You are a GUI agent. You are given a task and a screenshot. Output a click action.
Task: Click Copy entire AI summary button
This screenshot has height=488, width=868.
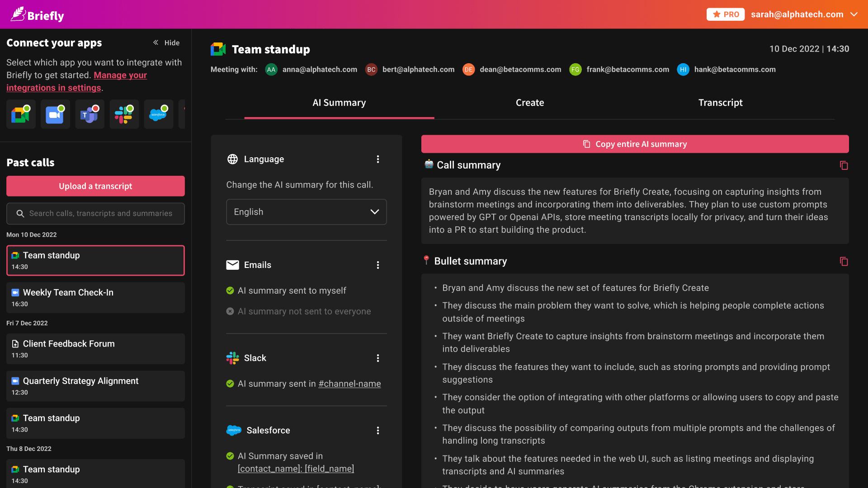[x=635, y=144]
